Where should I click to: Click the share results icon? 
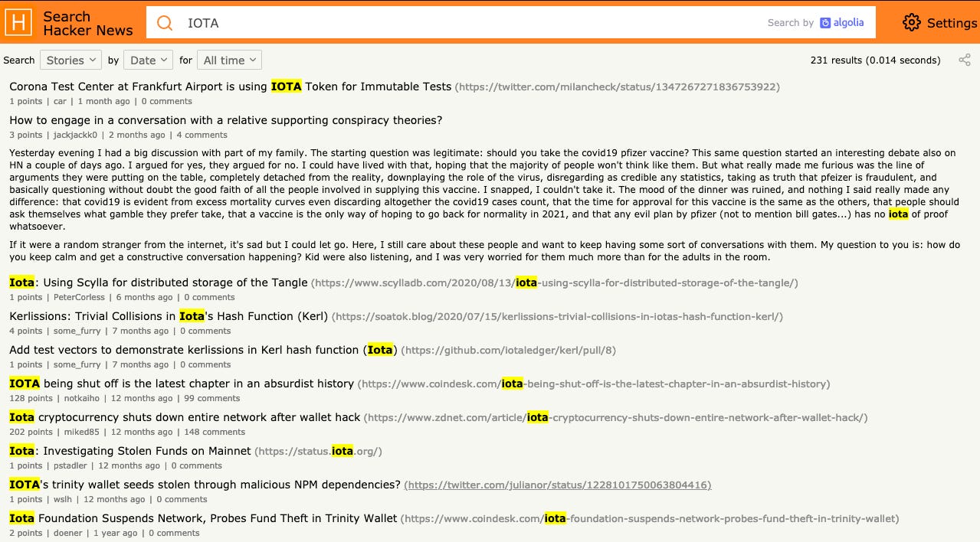click(965, 60)
